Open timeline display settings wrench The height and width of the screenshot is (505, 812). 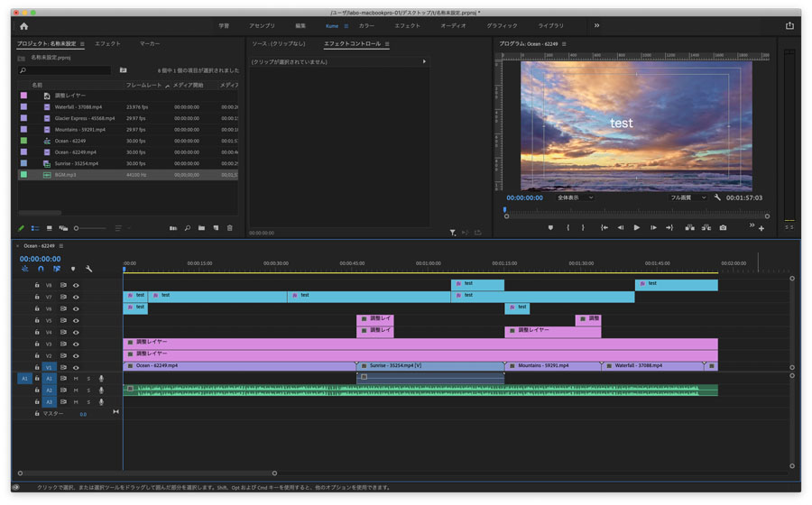click(88, 269)
